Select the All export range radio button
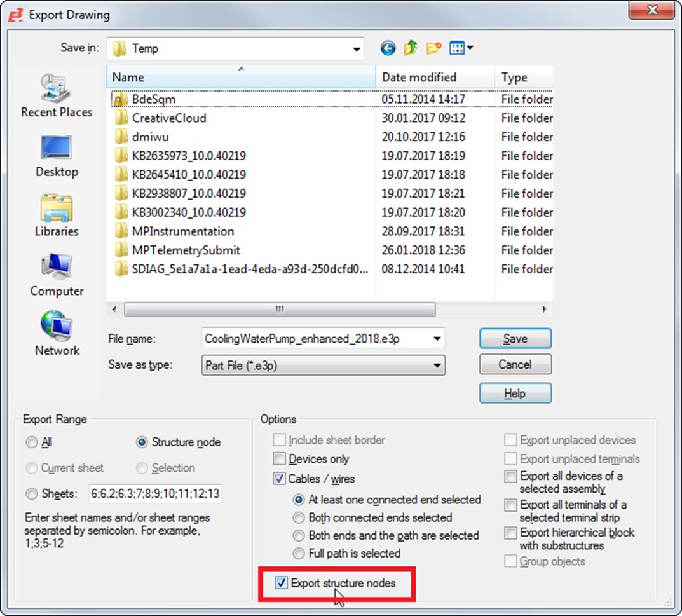 (x=32, y=442)
